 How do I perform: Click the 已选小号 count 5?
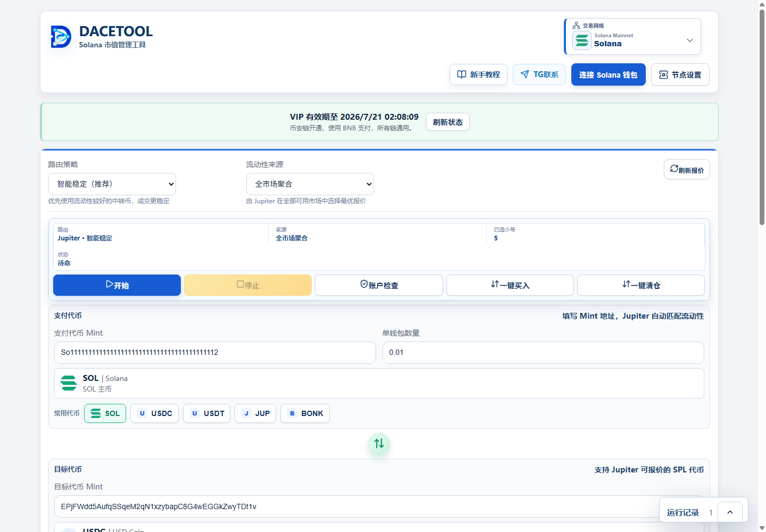(x=496, y=238)
